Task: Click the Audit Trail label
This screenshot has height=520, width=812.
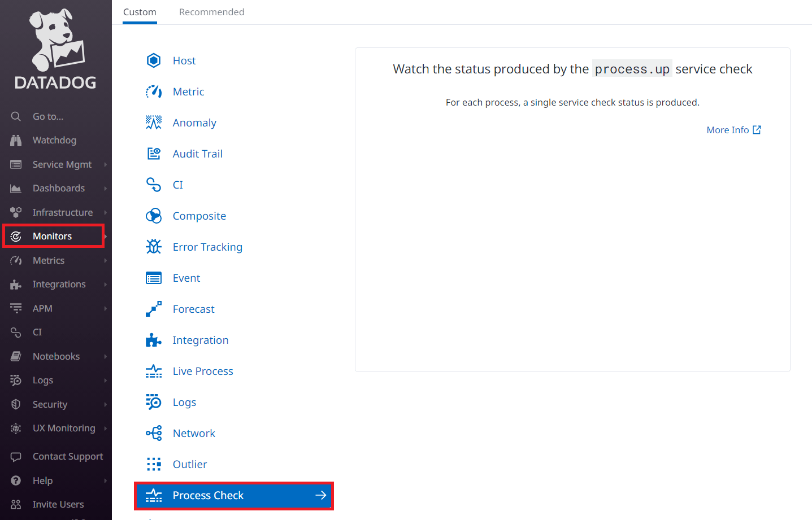Action: click(198, 154)
